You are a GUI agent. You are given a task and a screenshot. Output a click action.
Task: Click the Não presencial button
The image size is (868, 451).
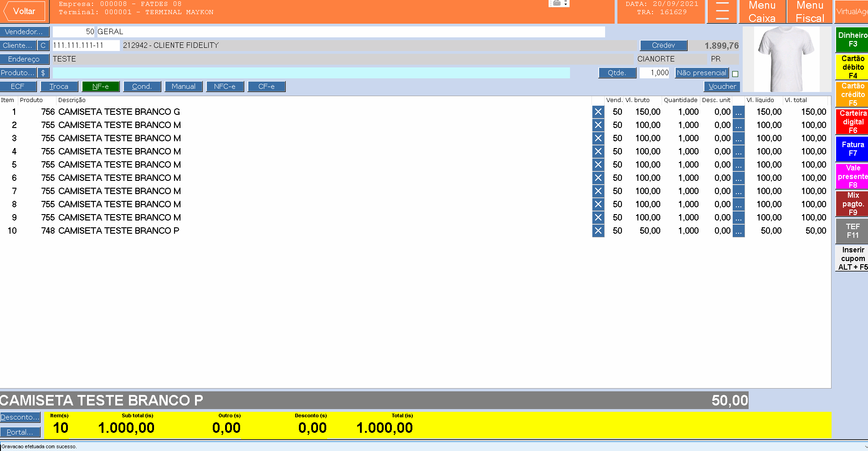tap(702, 73)
